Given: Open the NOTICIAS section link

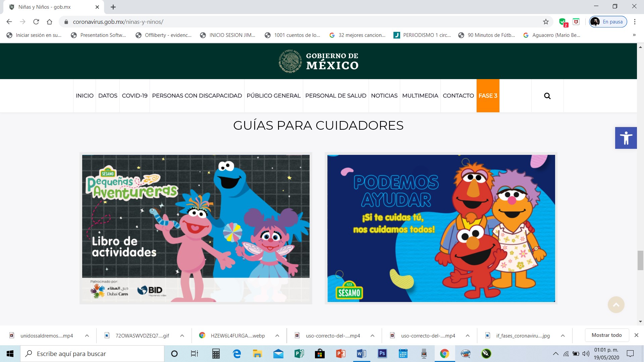Looking at the screenshot, I should click(384, 96).
